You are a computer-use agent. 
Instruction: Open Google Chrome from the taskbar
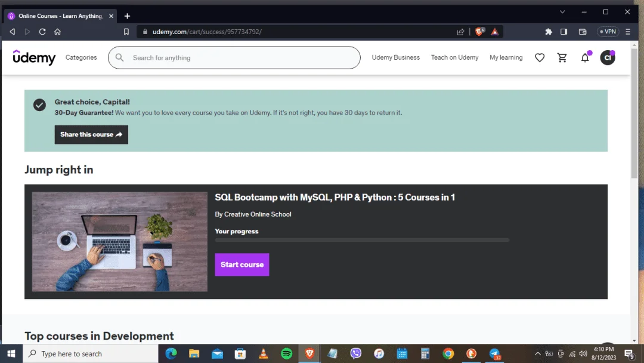pos(448,353)
